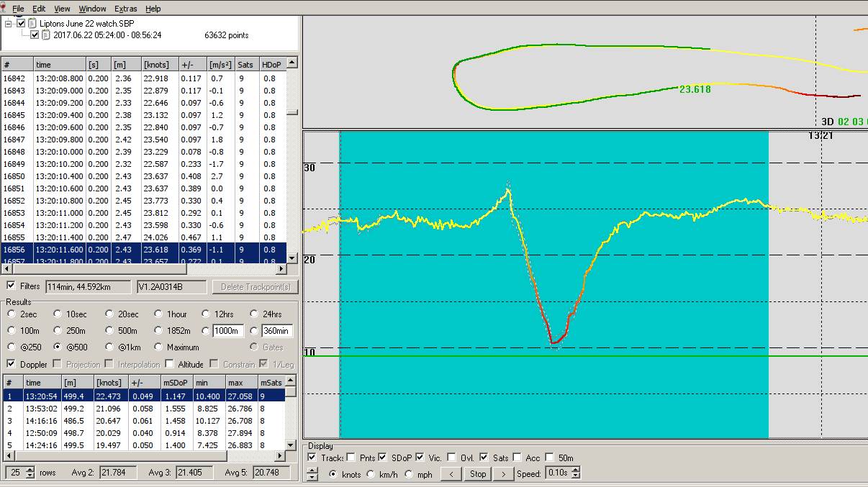868x487 pixels.
Task: Step playback forward with the > button
Action: coord(503,474)
